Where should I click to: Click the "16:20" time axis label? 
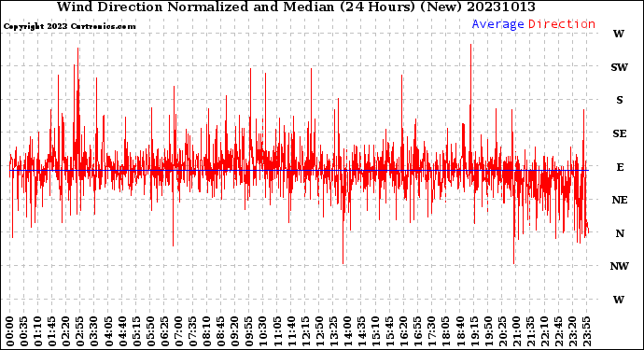click(x=404, y=331)
